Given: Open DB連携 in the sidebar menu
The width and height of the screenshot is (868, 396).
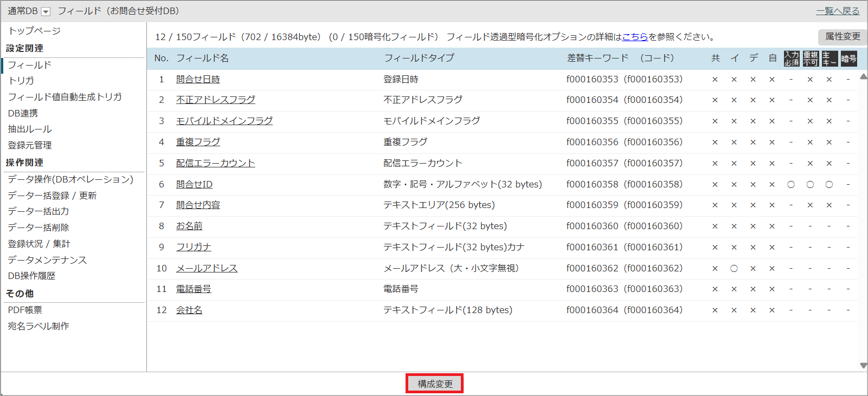Looking at the screenshot, I should coord(23,113).
